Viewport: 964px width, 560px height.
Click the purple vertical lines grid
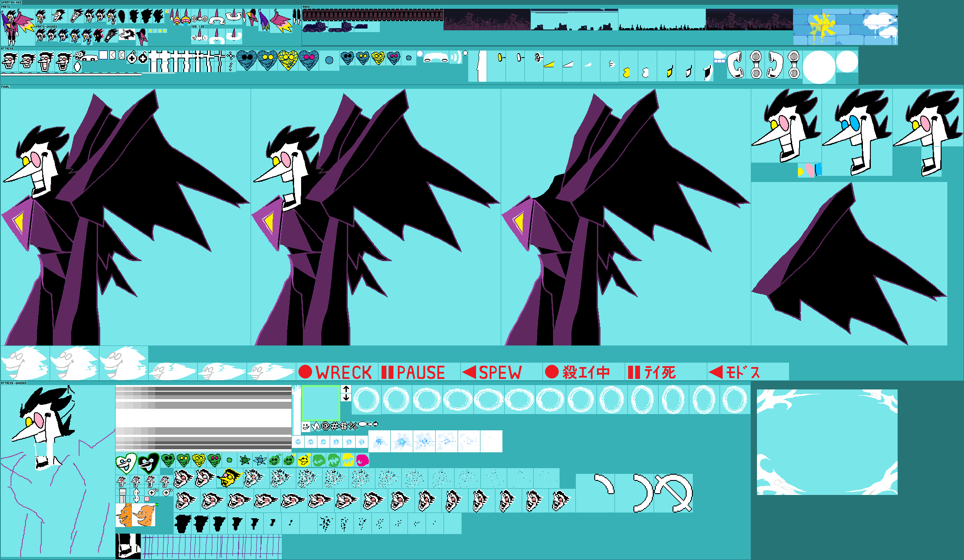point(211,546)
